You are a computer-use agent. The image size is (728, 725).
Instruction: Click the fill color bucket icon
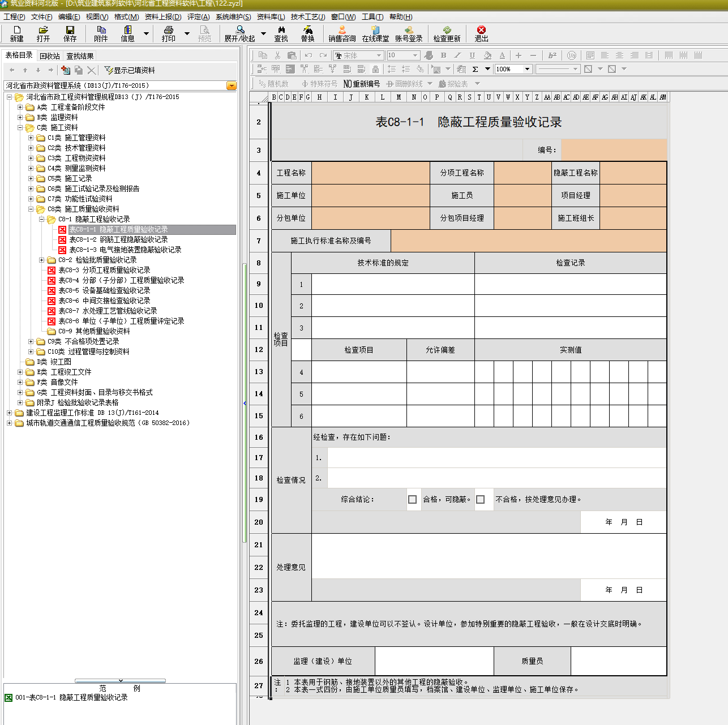487,55
